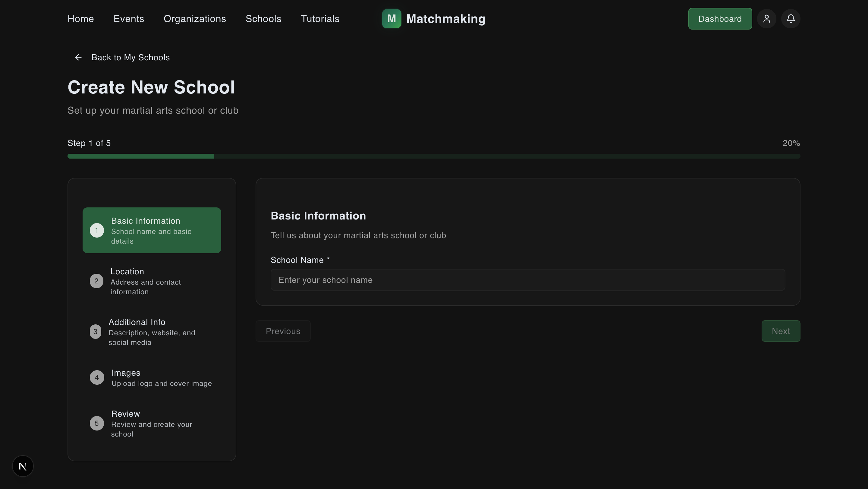
Task: Open the Schools nav item
Action: click(263, 18)
